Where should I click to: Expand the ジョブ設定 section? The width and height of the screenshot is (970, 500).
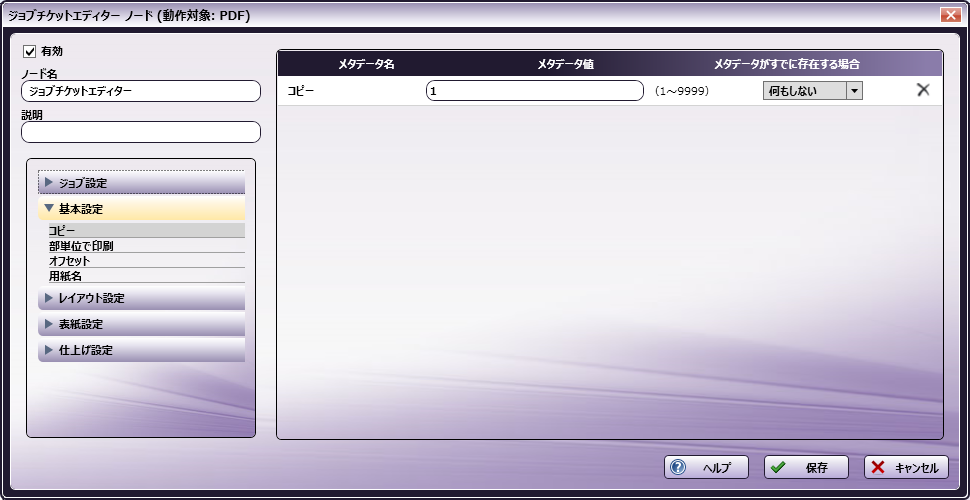point(142,183)
